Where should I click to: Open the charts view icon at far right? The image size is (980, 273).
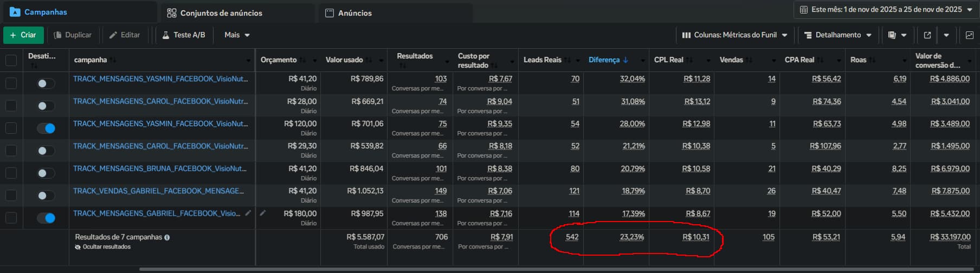click(970, 35)
